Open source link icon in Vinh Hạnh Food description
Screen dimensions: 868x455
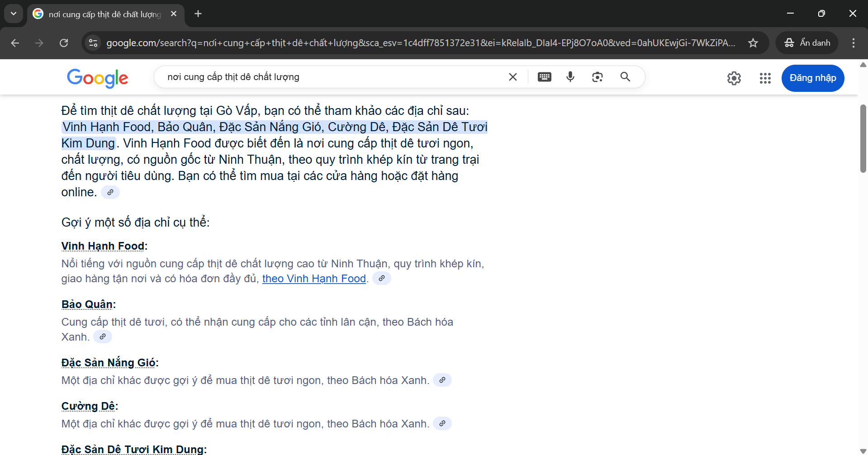[x=382, y=278]
